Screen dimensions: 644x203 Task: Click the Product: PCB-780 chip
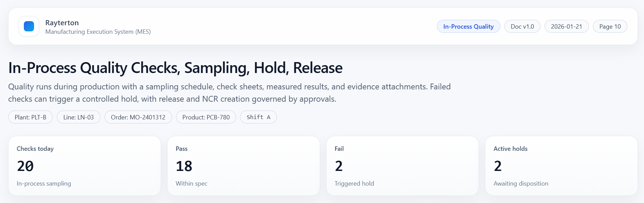tap(206, 117)
